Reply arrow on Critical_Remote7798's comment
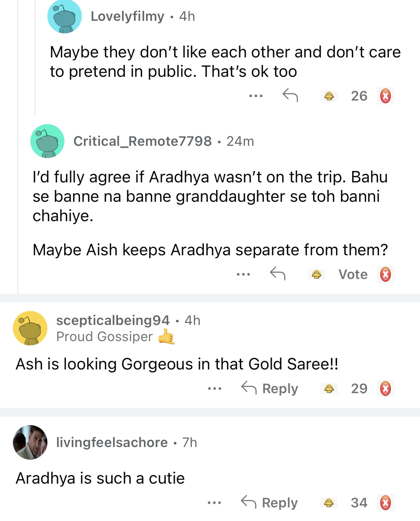 [277, 274]
